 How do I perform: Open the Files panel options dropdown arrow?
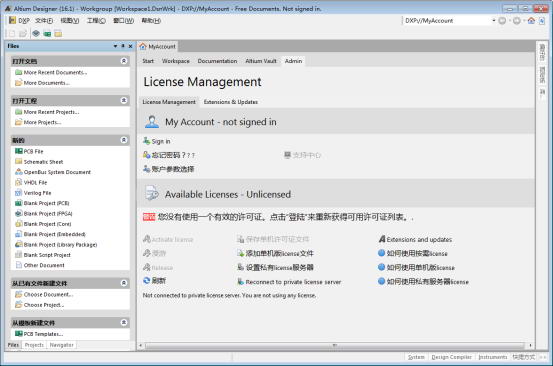point(115,46)
